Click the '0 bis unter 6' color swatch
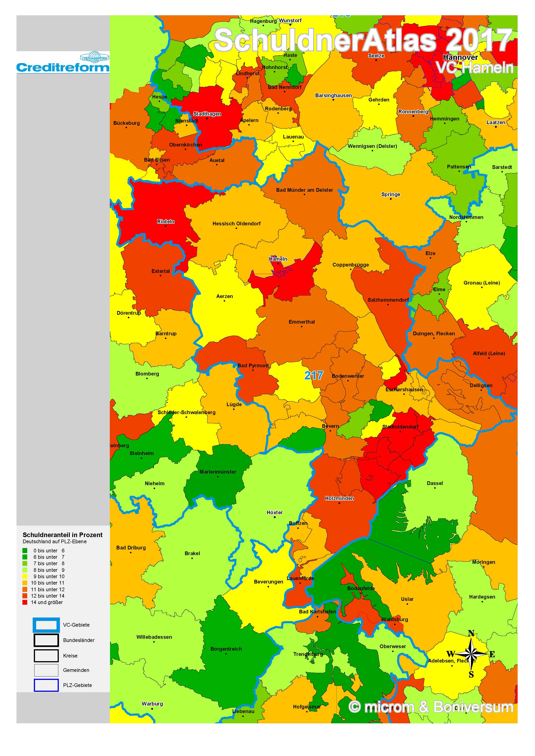The width and height of the screenshot is (535, 756). tap(25, 551)
